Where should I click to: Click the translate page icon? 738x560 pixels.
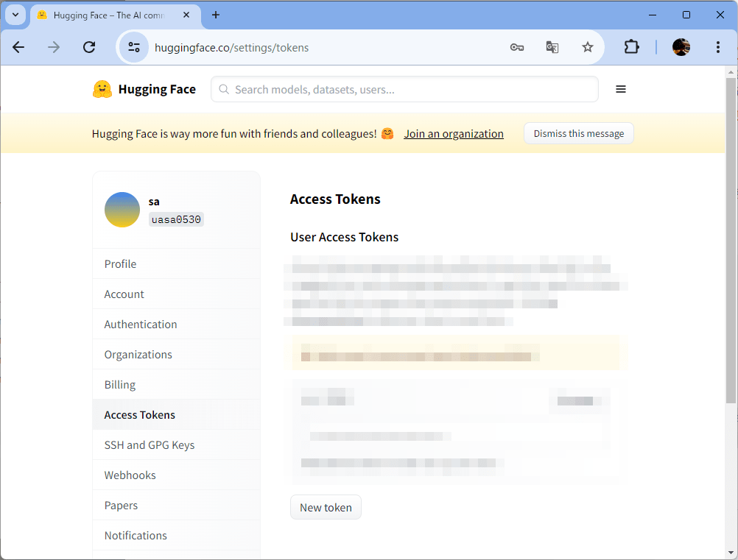click(x=552, y=47)
